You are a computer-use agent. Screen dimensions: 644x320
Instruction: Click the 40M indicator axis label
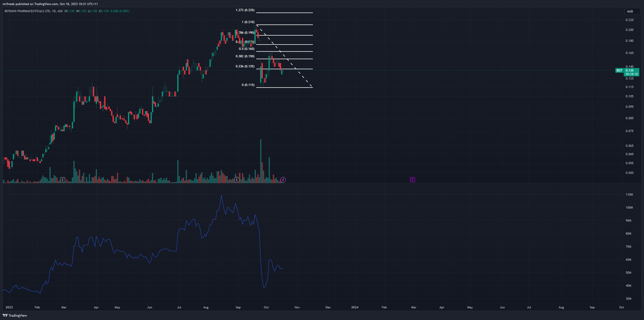629,285
